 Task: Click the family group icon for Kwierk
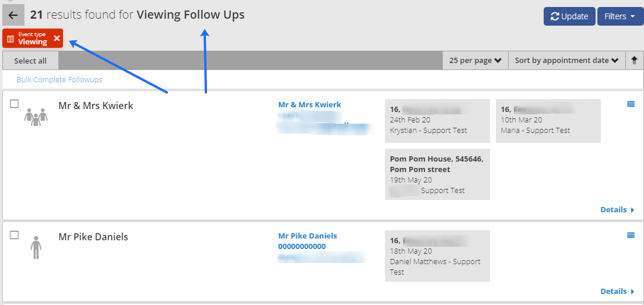pos(36,117)
